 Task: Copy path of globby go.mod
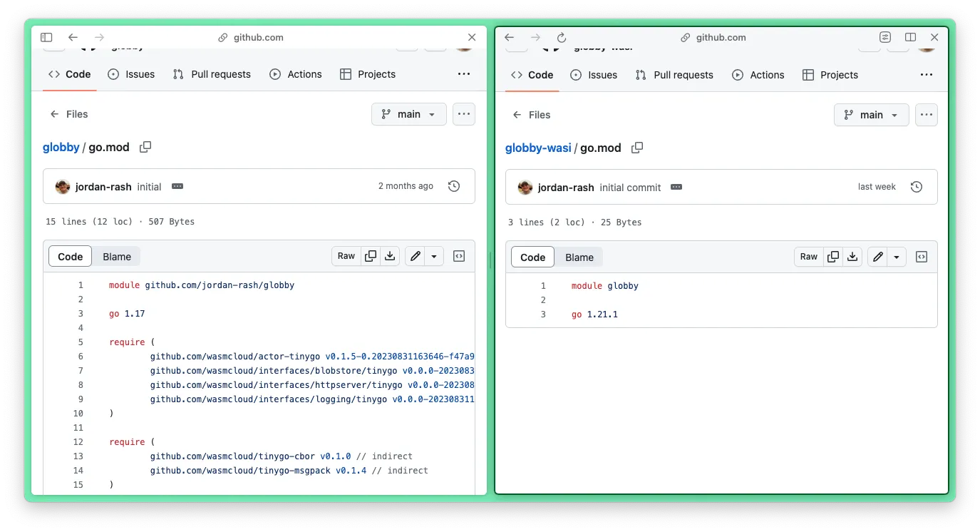pos(145,147)
